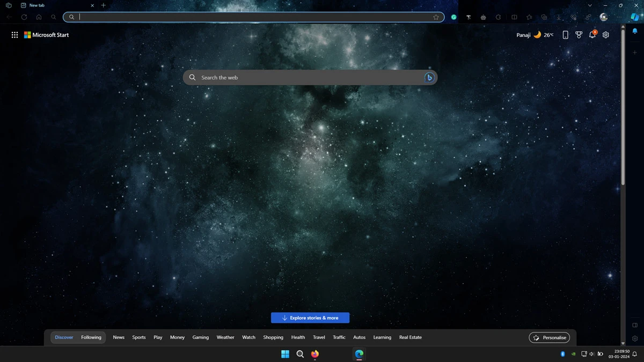Select the Gaming category in feed bar
Viewport: 644px width, 362px height.
[x=200, y=337]
